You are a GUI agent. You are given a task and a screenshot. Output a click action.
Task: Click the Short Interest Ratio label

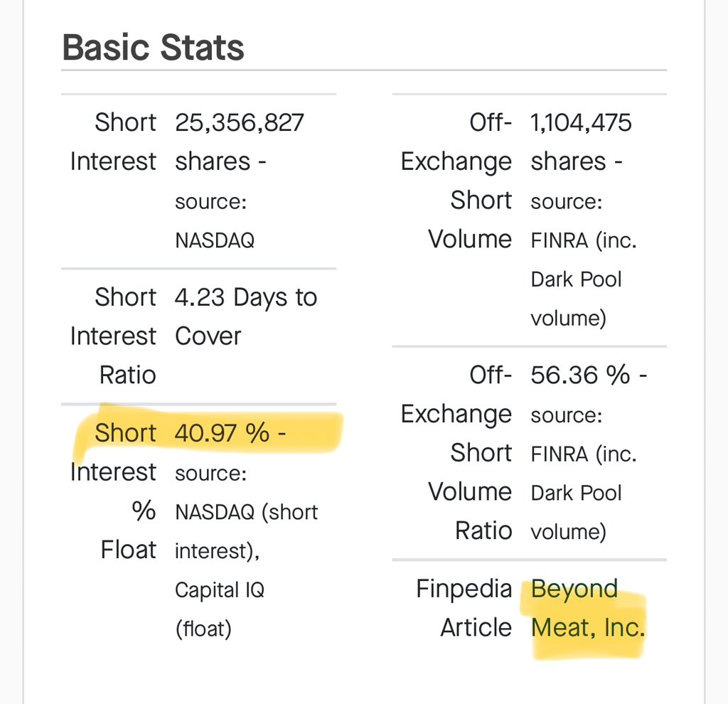click(x=113, y=336)
